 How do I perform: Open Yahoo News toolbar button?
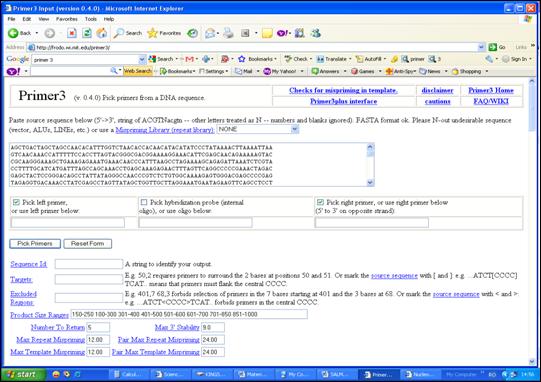[x=430, y=71]
